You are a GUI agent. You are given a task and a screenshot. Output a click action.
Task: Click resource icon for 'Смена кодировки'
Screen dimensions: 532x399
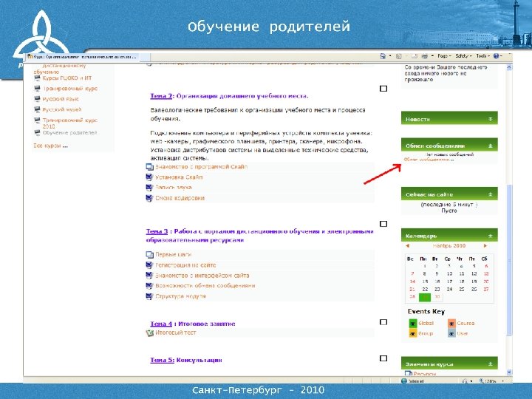(149, 198)
